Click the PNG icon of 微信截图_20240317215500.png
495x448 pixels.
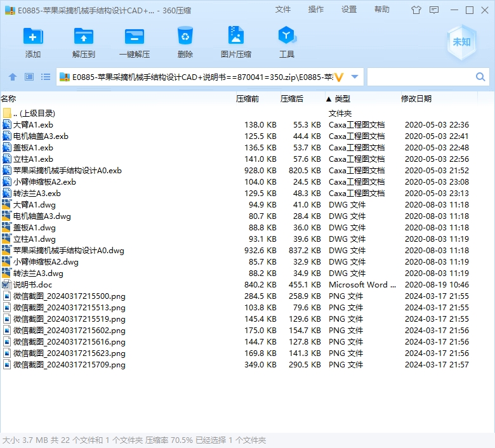(7, 296)
